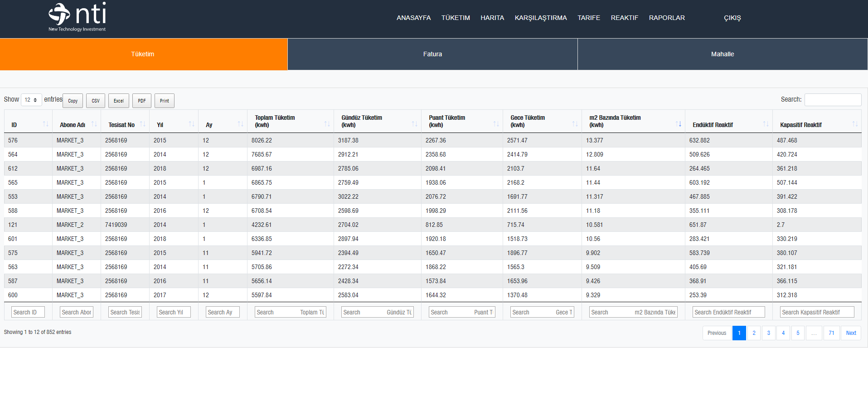Export table as PDF

coord(142,101)
